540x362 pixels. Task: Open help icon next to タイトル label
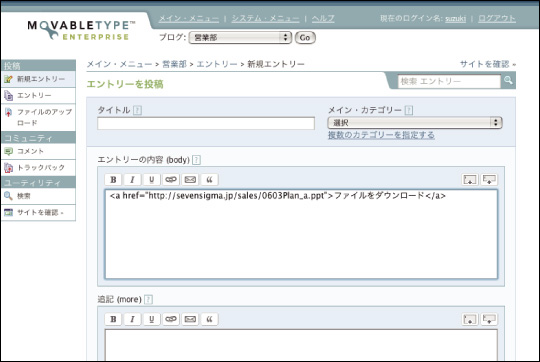click(137, 110)
